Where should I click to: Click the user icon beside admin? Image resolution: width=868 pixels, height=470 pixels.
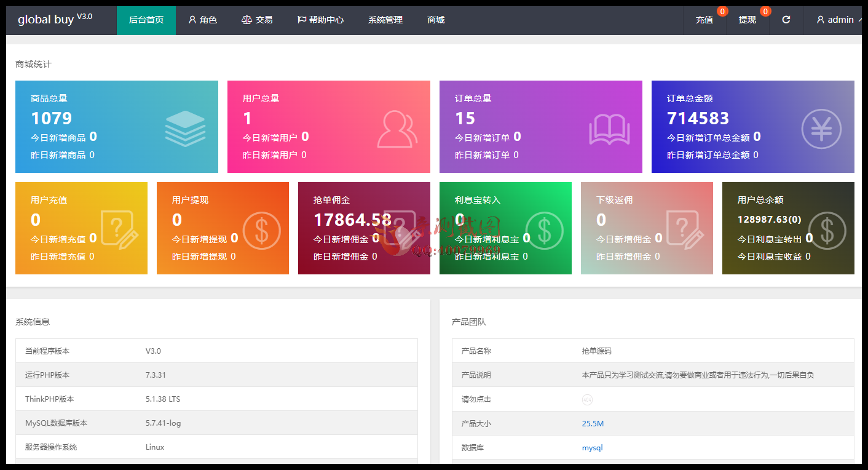[x=820, y=20]
